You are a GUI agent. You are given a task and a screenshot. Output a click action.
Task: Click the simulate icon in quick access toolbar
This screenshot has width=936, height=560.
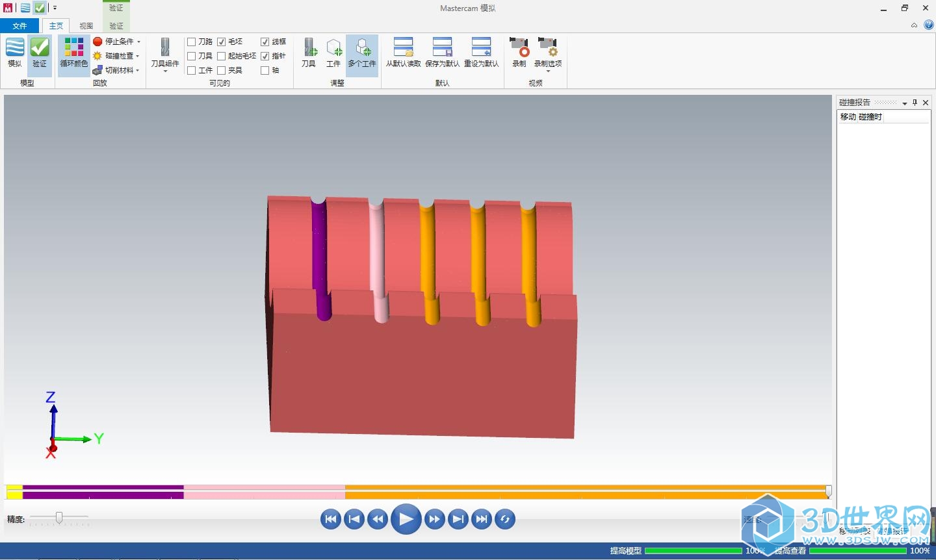(25, 8)
